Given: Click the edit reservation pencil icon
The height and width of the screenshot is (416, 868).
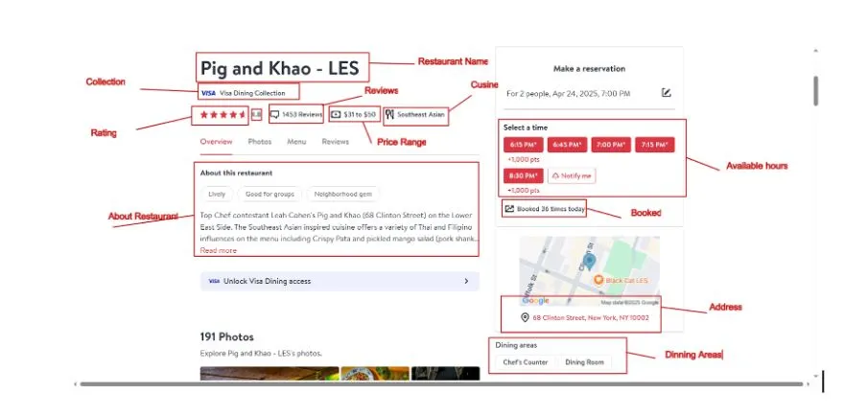Looking at the screenshot, I should [667, 93].
